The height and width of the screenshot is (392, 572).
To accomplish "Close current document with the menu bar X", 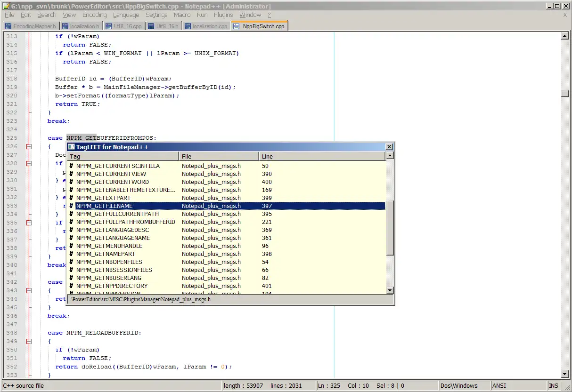I will 565,15.
